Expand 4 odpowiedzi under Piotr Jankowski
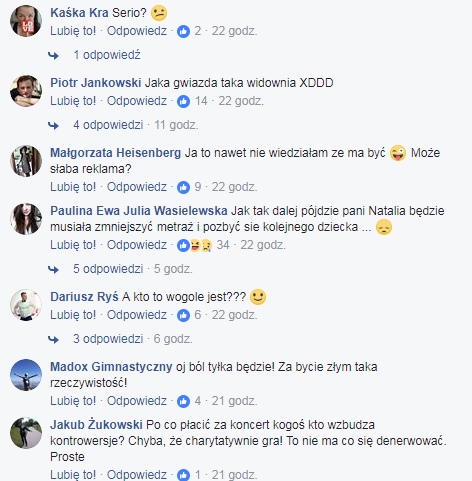472x481 pixels. tap(108, 125)
